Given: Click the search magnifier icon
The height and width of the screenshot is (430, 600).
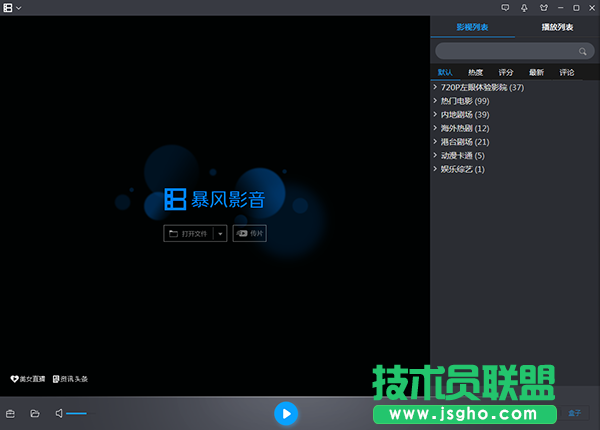Looking at the screenshot, I should coord(582,51).
